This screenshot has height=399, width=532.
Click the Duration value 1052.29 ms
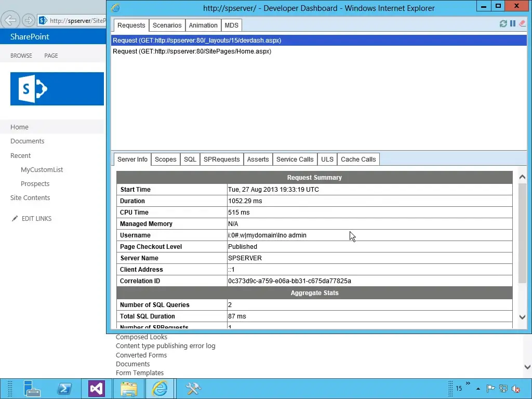point(245,201)
